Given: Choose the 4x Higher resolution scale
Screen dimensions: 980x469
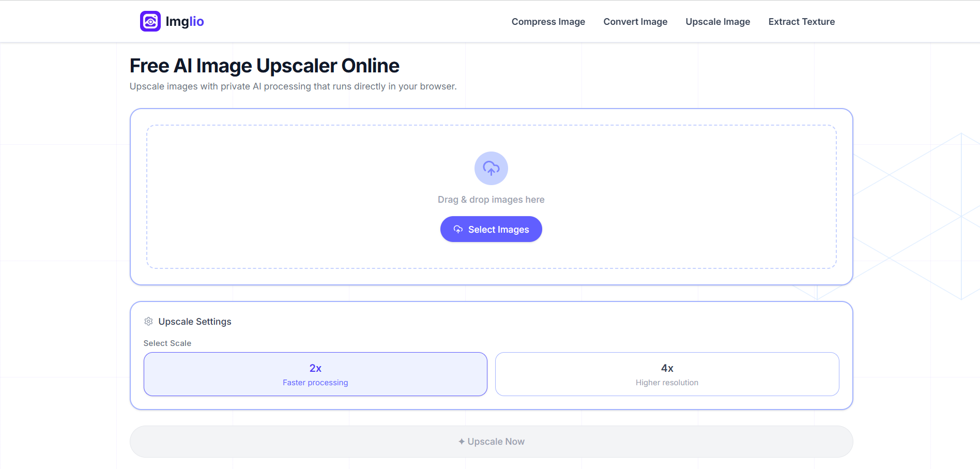Looking at the screenshot, I should pos(667,374).
